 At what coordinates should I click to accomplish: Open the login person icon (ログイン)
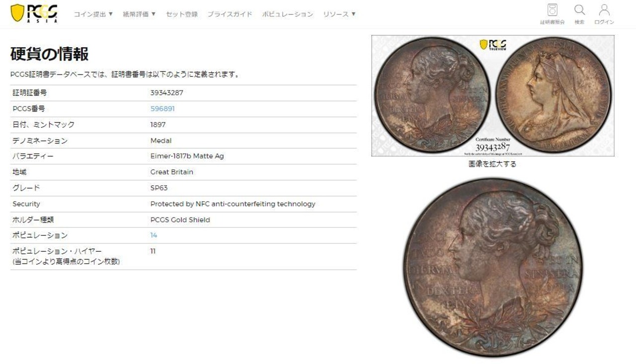[x=604, y=10]
